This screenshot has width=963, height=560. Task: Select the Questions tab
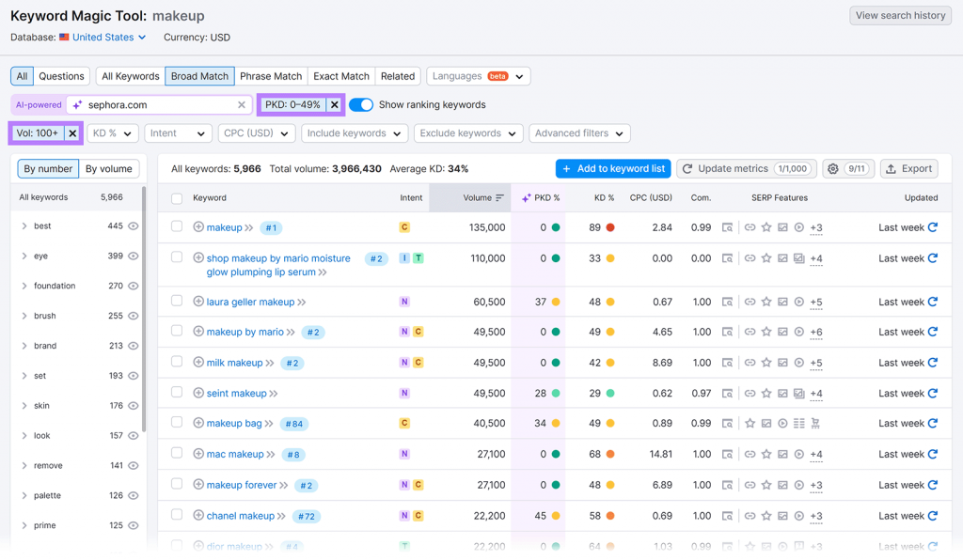click(61, 76)
